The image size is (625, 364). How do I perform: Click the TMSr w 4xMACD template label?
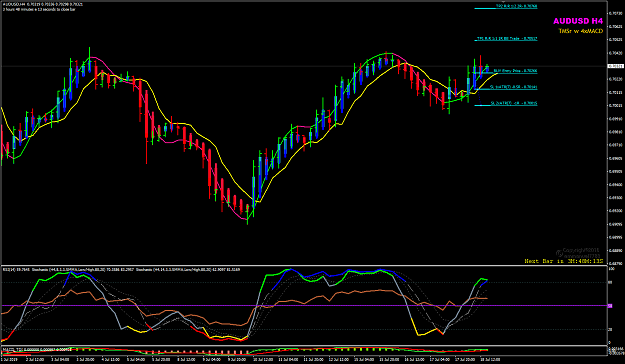tap(580, 31)
